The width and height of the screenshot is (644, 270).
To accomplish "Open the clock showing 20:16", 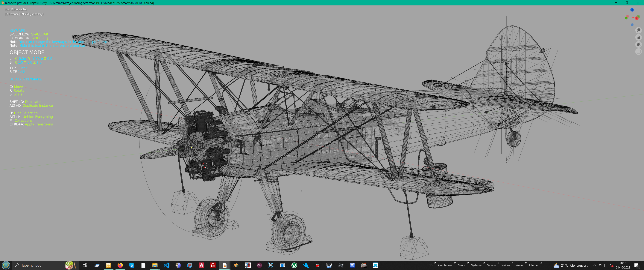I will click(623, 265).
